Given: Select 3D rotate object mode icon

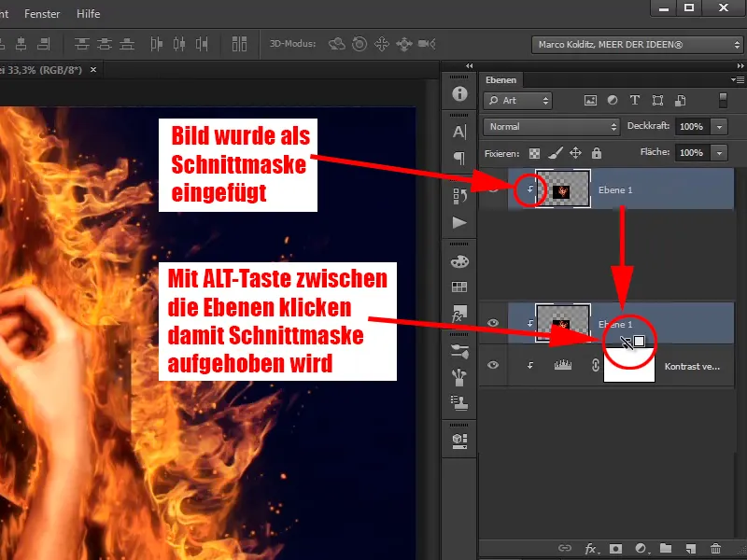Looking at the screenshot, I should point(337,44).
